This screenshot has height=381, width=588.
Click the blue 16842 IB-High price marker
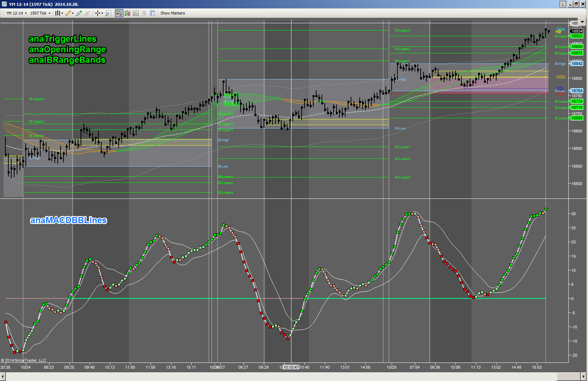[x=577, y=64]
